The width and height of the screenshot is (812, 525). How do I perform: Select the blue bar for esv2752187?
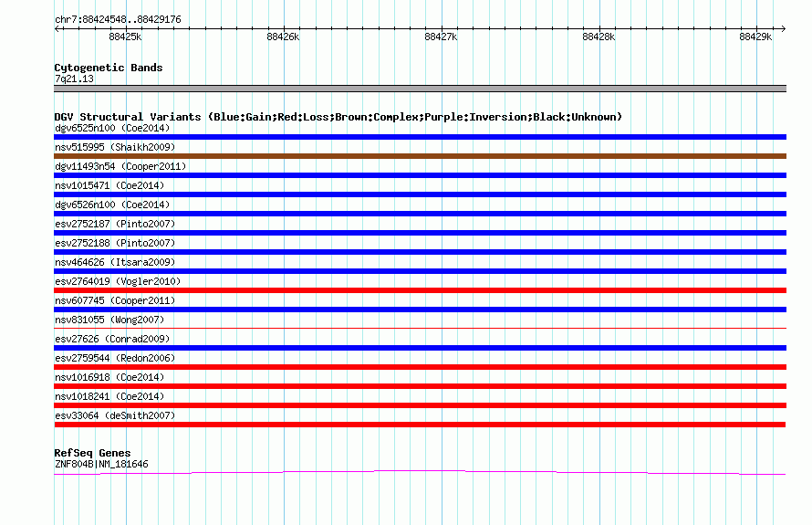coord(420,233)
